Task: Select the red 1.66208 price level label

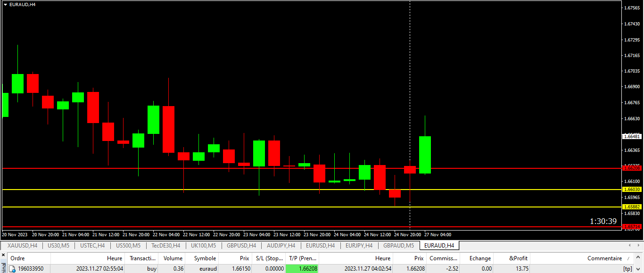Action: 632,168
